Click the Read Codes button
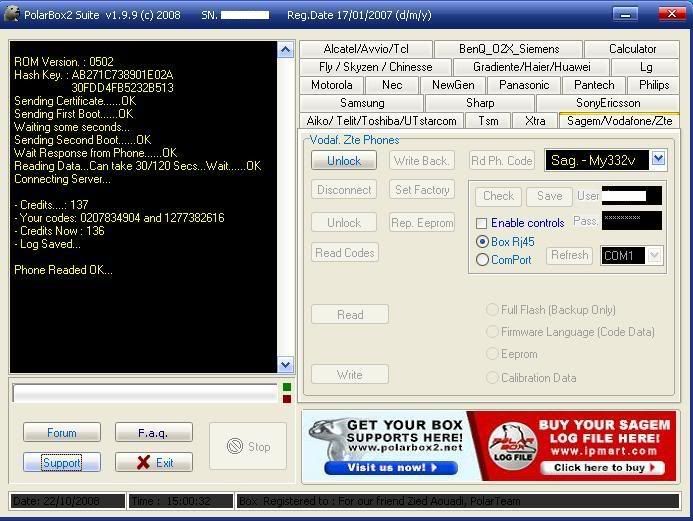Viewport: 693px width, 521px height. coord(344,252)
